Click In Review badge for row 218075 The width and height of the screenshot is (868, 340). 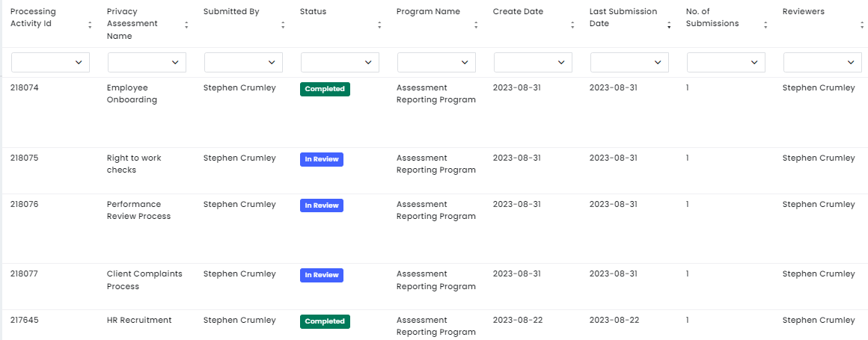click(x=322, y=159)
